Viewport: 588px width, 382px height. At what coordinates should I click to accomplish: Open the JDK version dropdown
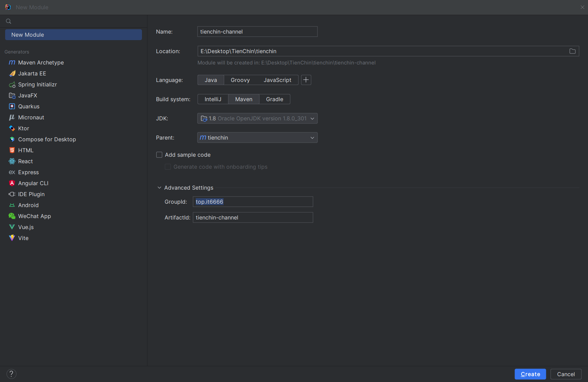[x=257, y=118]
